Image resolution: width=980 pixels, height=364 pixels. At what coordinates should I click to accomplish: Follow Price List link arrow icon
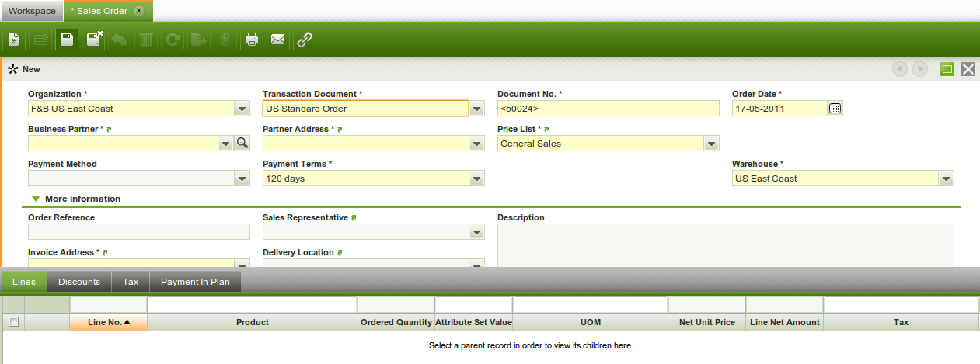tap(546, 129)
